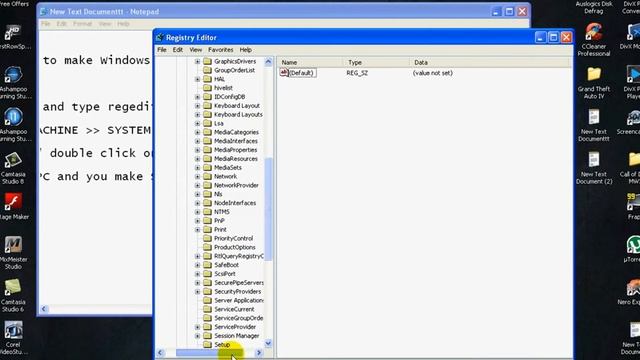The image size is (640, 360).
Task: Click the ServiceCurrent folder icon
Action: pos(207,309)
